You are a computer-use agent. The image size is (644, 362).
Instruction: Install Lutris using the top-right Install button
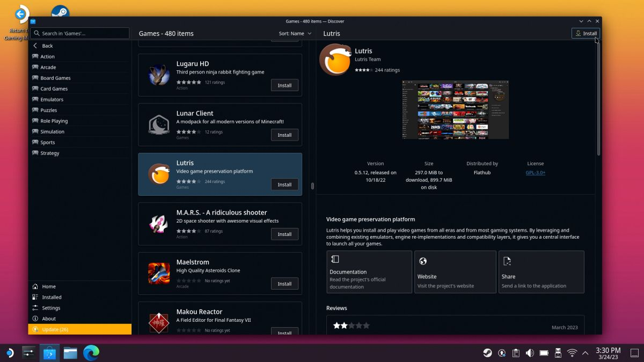point(585,33)
